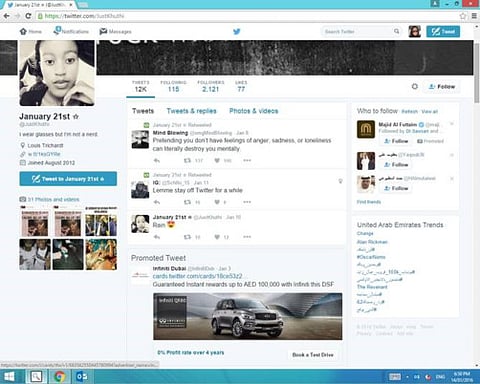The height and width of the screenshot is (384, 480).
Task: View the 12K Tweets stat
Action: point(140,86)
